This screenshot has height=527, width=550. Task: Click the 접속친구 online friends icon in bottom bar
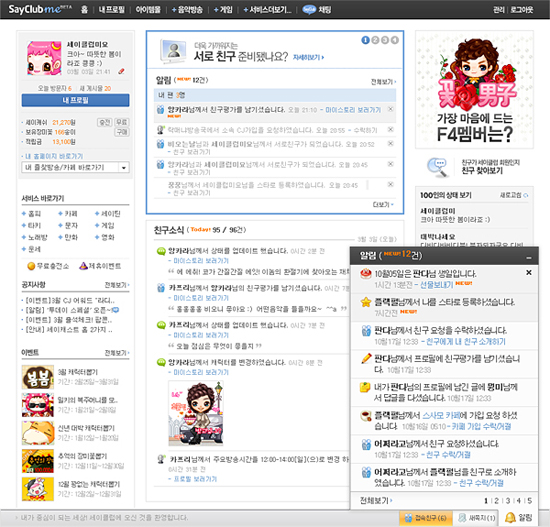pos(408,518)
